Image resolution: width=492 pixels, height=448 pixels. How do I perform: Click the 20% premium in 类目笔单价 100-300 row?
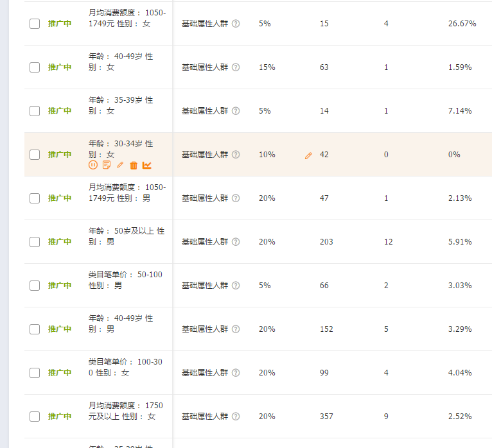267,373
